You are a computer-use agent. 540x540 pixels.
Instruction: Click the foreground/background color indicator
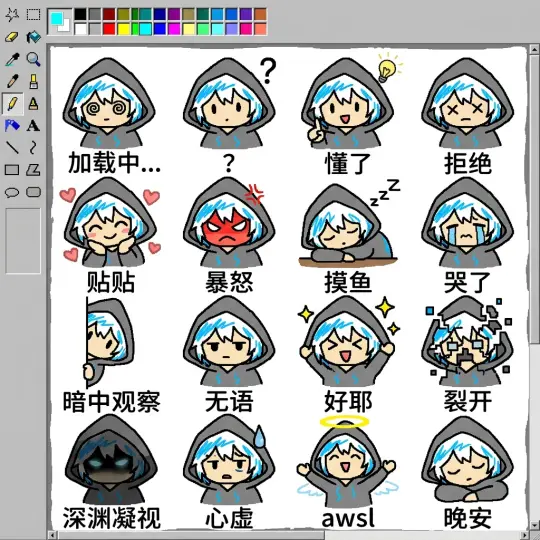(60, 21)
